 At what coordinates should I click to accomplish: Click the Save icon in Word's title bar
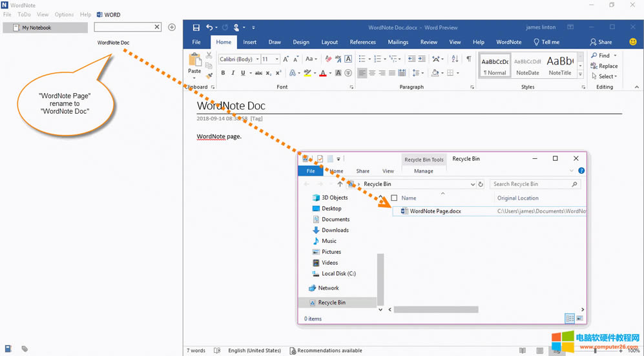pyautogui.click(x=196, y=28)
